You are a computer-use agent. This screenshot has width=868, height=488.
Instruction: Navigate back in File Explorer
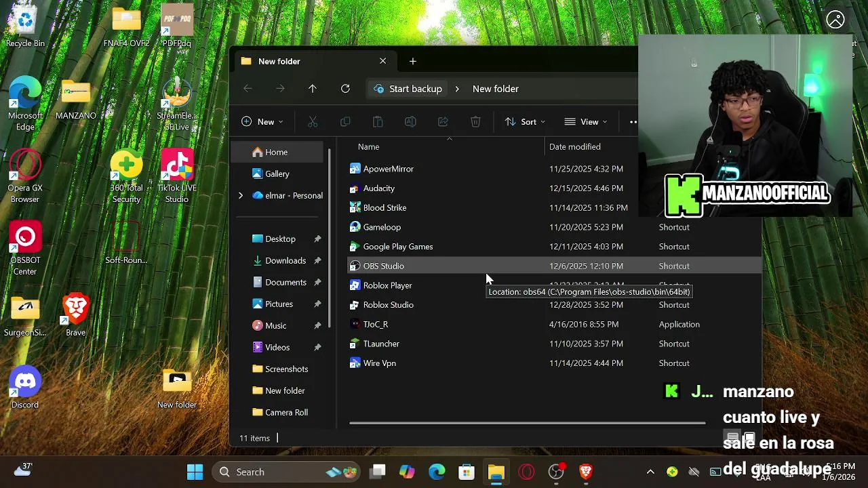point(248,89)
